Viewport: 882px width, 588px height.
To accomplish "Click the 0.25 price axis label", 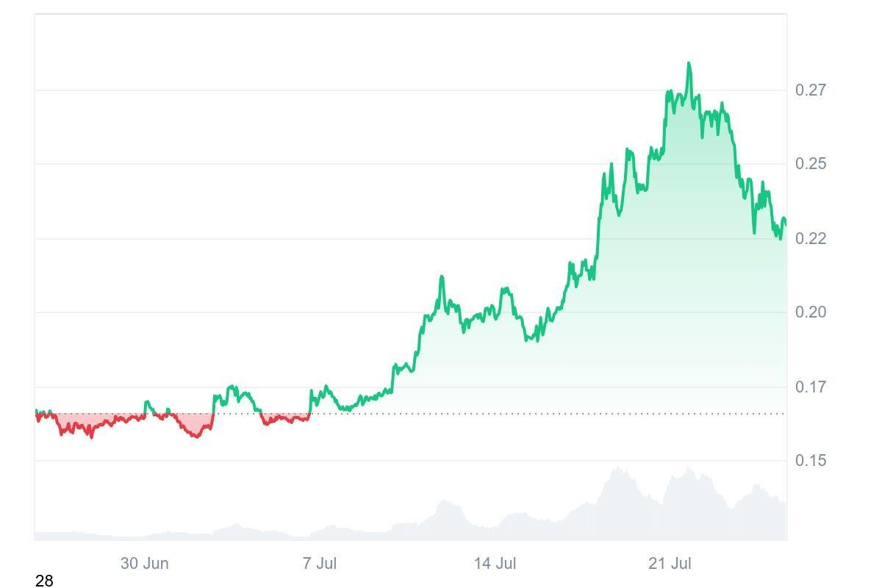I will 811,164.
